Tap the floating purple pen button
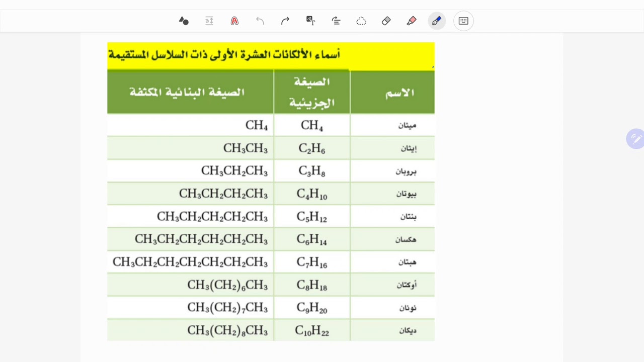The width and height of the screenshot is (644, 362). coord(635,139)
